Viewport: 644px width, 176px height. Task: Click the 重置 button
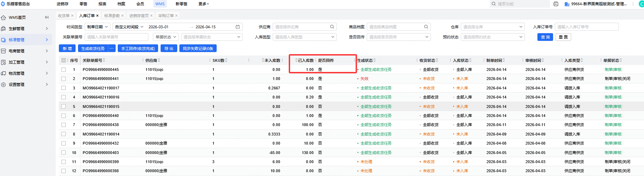tap(563, 37)
